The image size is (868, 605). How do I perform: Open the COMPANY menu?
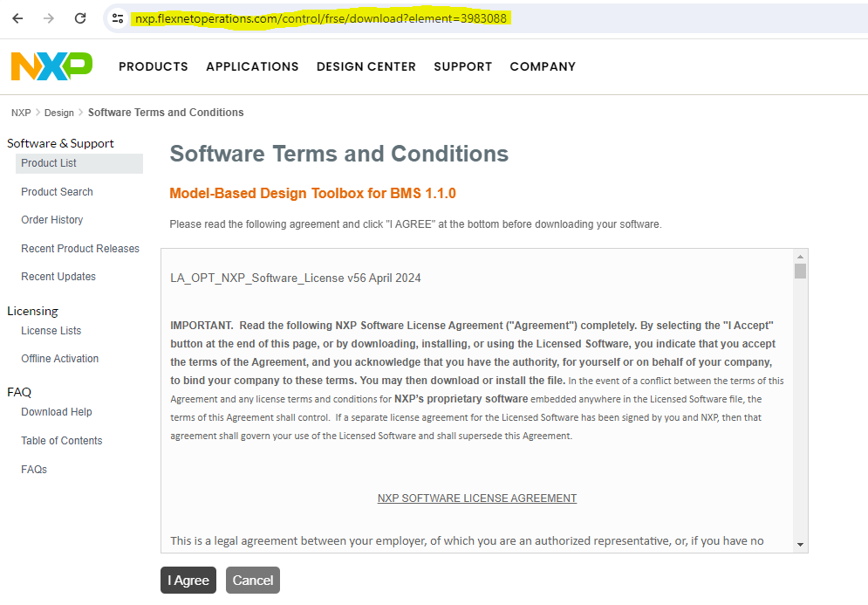[543, 66]
